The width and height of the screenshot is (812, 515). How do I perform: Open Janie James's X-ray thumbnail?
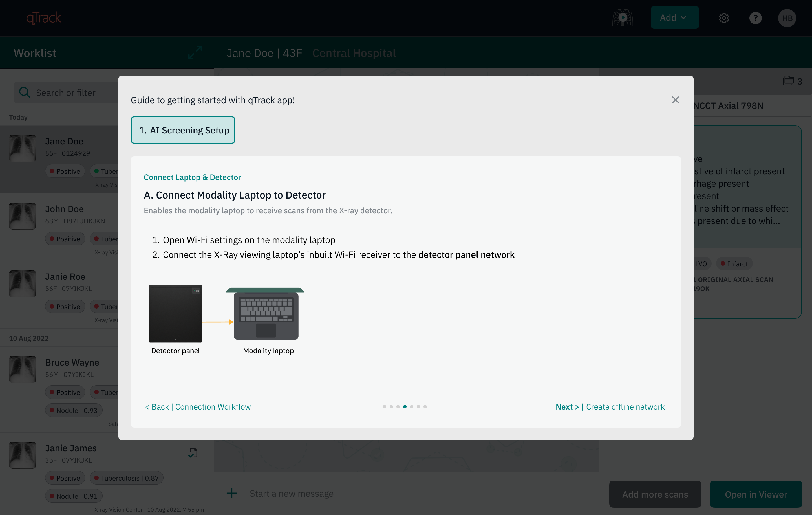pos(23,455)
